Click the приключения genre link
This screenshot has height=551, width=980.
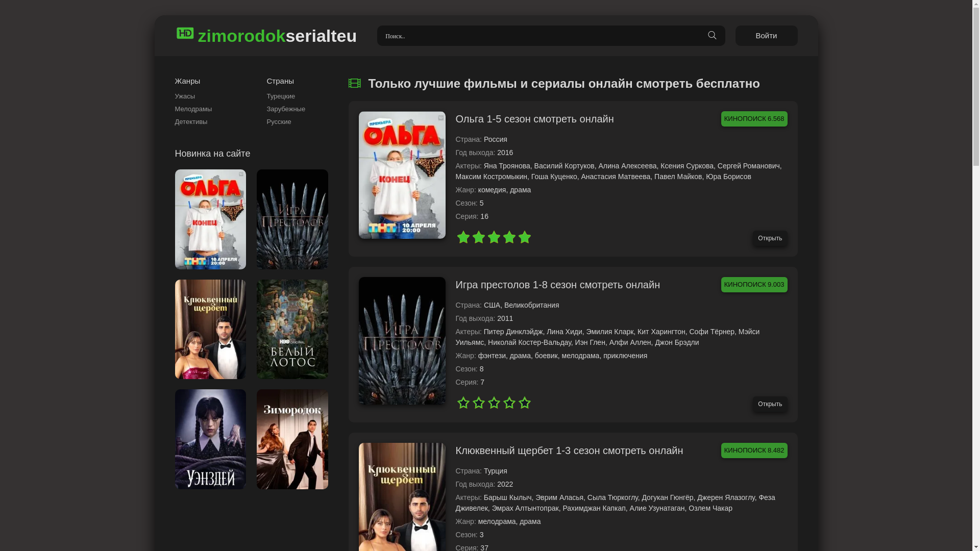point(625,356)
